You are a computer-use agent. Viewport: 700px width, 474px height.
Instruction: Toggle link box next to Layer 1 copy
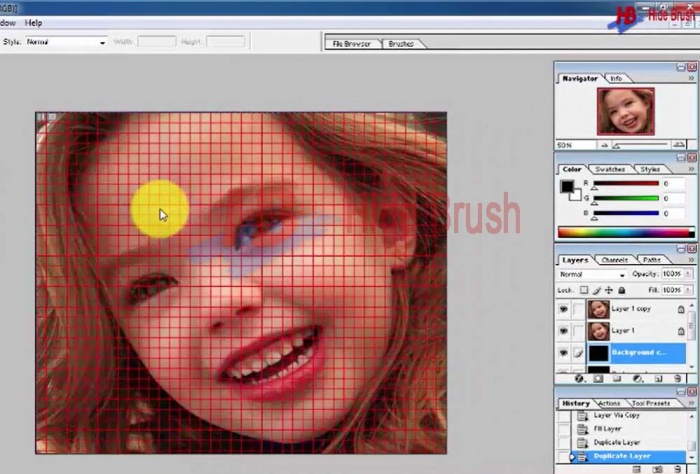(x=578, y=309)
